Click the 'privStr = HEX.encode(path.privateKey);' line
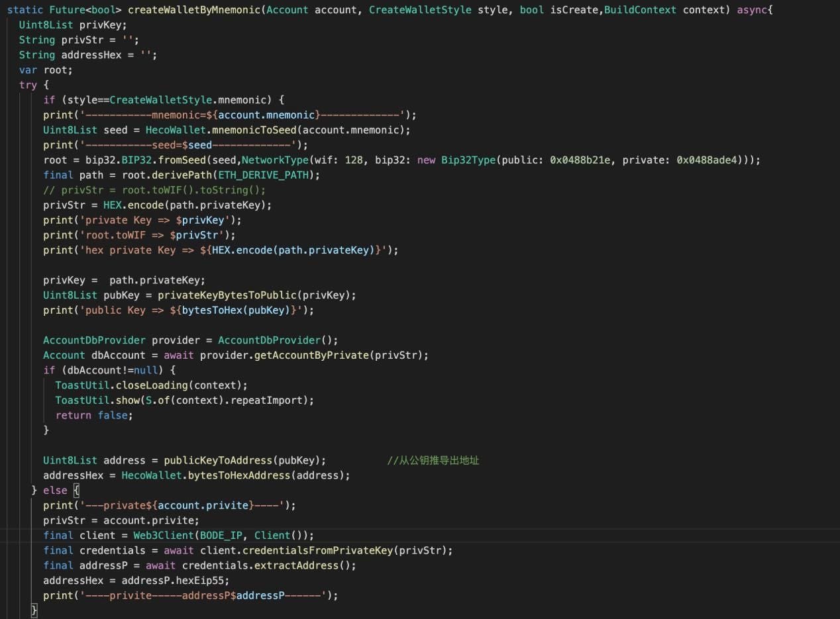The image size is (840, 619). point(158,205)
